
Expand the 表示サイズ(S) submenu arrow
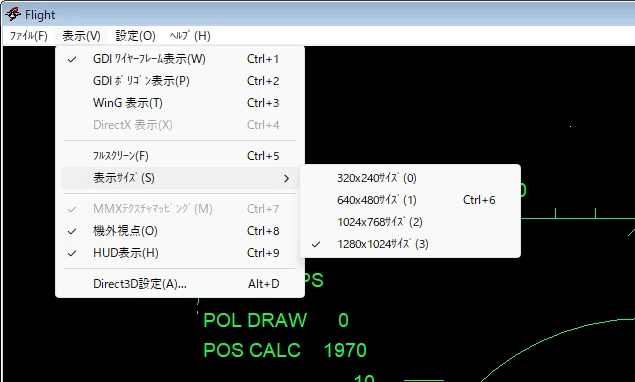pyautogui.click(x=286, y=178)
